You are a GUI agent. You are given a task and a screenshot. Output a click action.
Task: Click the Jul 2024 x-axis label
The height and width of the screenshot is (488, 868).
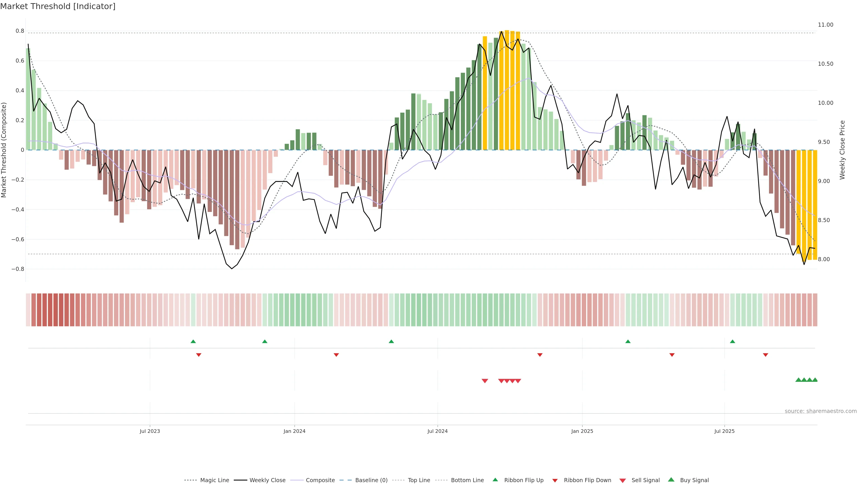437,431
